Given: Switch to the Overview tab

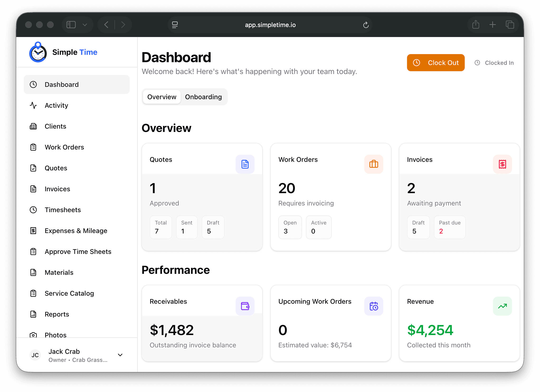Looking at the screenshot, I should point(162,97).
